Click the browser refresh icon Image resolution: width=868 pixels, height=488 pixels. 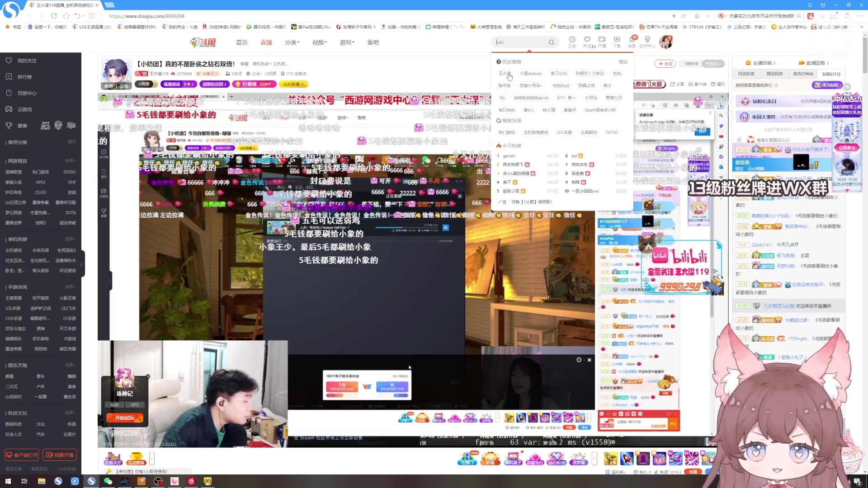click(54, 16)
